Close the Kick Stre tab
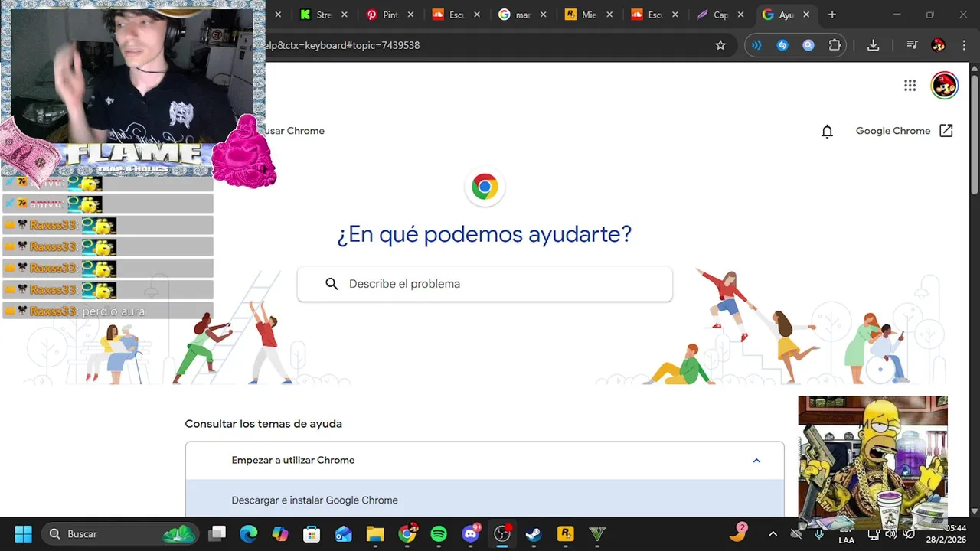The width and height of the screenshot is (980, 551). coord(345,15)
